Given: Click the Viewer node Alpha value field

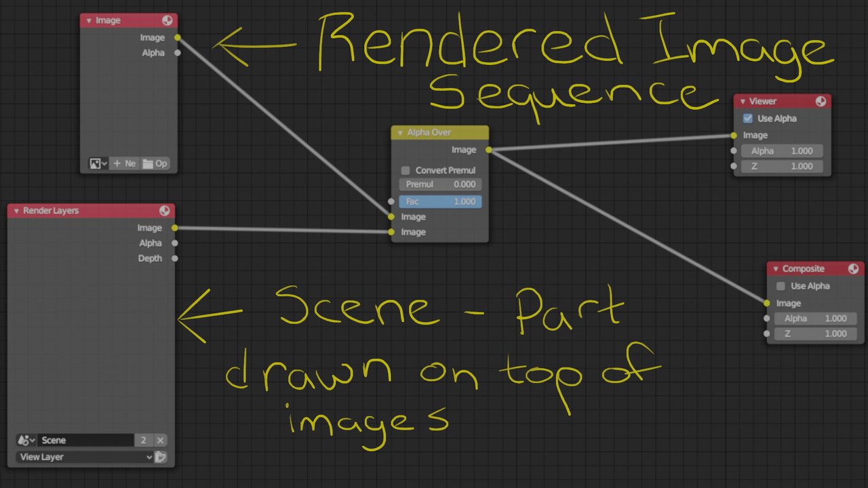Looking at the screenshot, I should [x=783, y=151].
